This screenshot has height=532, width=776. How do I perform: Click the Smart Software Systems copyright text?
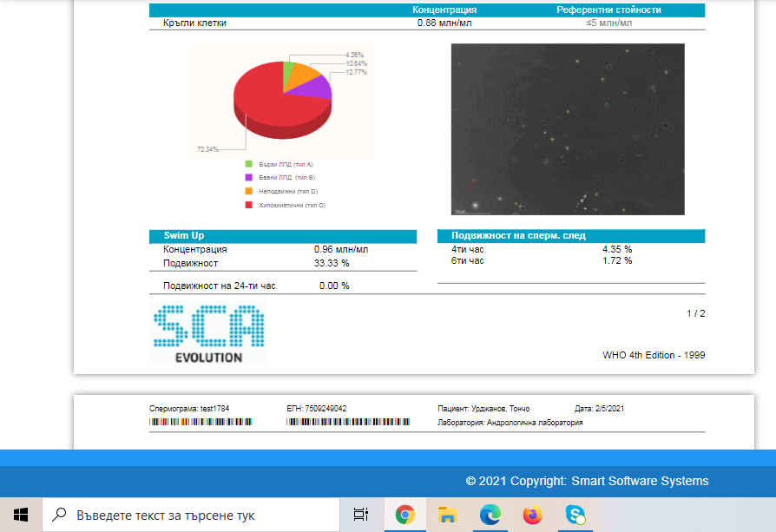587,481
